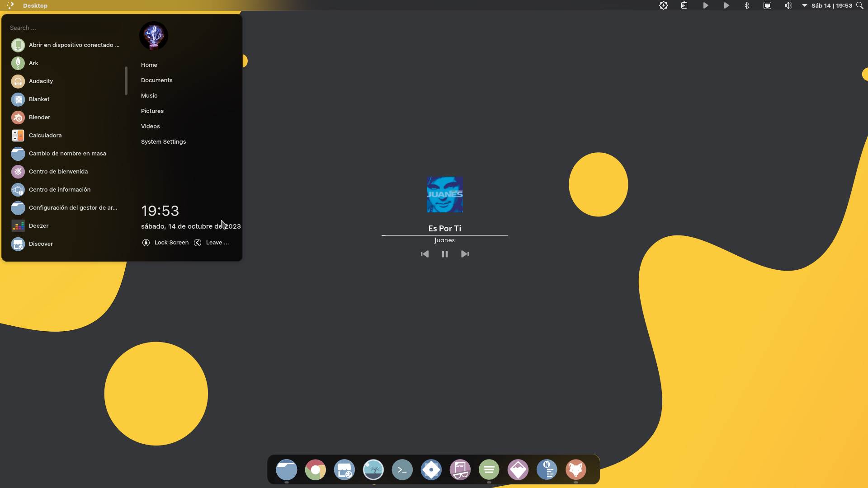
Task: Click the launcher clock showing 19:53
Action: pyautogui.click(x=160, y=211)
